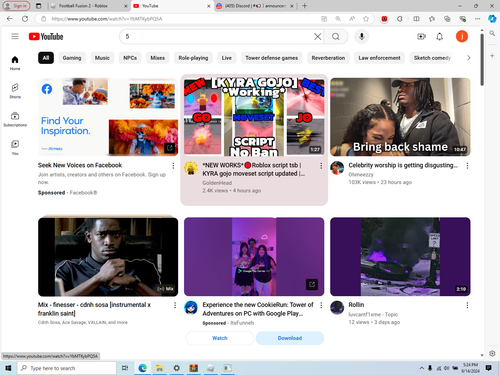Click the YouTube logo
The image size is (500, 375).
tap(46, 36)
